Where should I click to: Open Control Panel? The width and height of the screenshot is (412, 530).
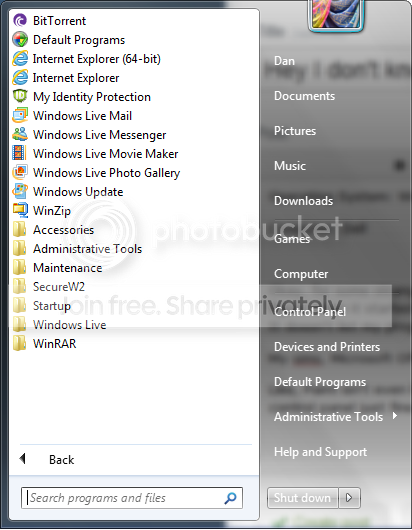point(310,312)
